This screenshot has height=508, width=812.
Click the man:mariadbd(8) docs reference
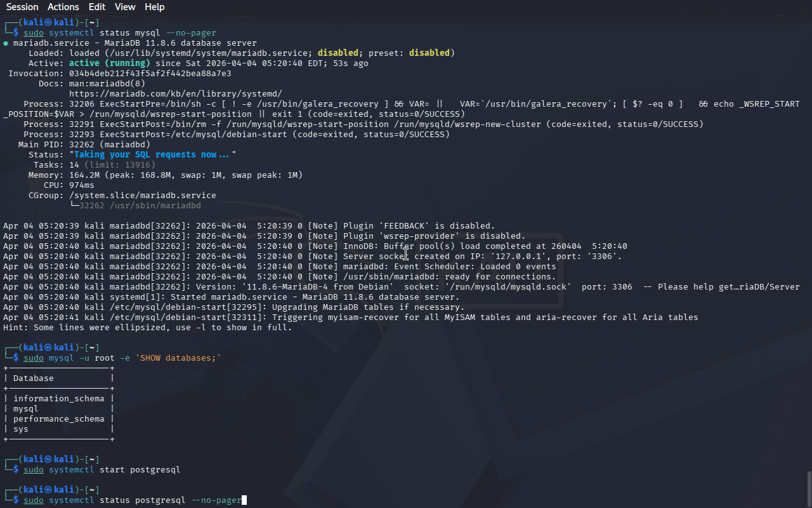(107, 83)
